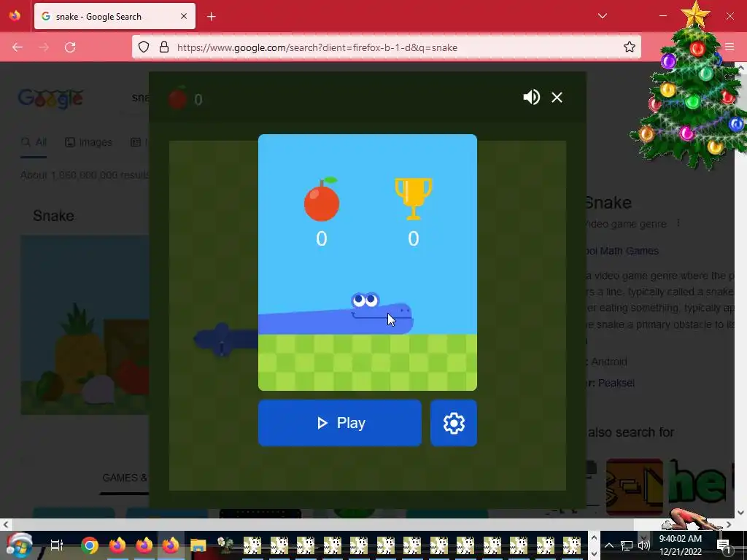Open the notification center
747x560 pixels.
pyautogui.click(x=724, y=545)
